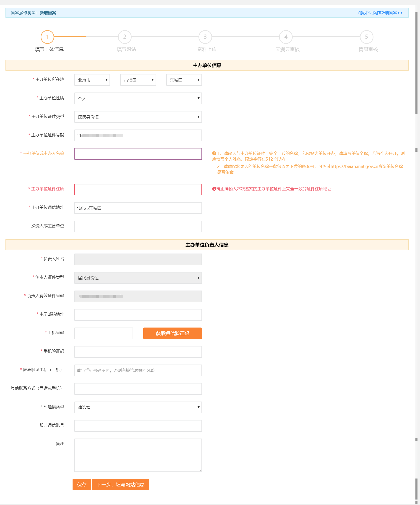
Task: Click step 1 填写主体信息 circle
Action: pos(47,37)
